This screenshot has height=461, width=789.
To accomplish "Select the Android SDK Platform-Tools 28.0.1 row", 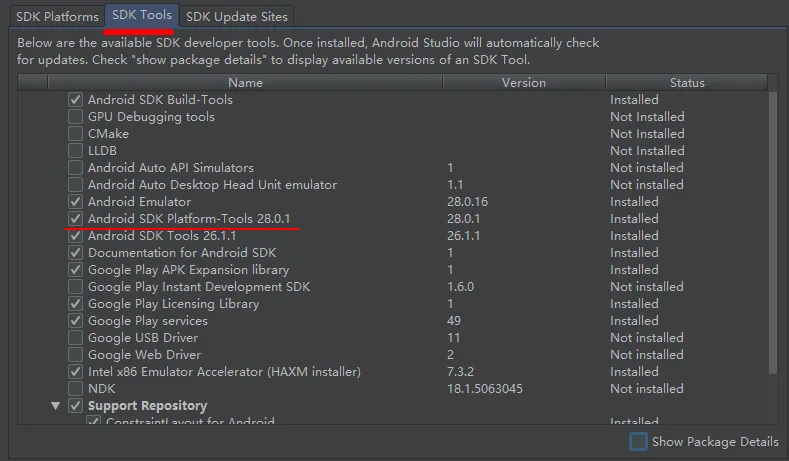I will click(189, 219).
